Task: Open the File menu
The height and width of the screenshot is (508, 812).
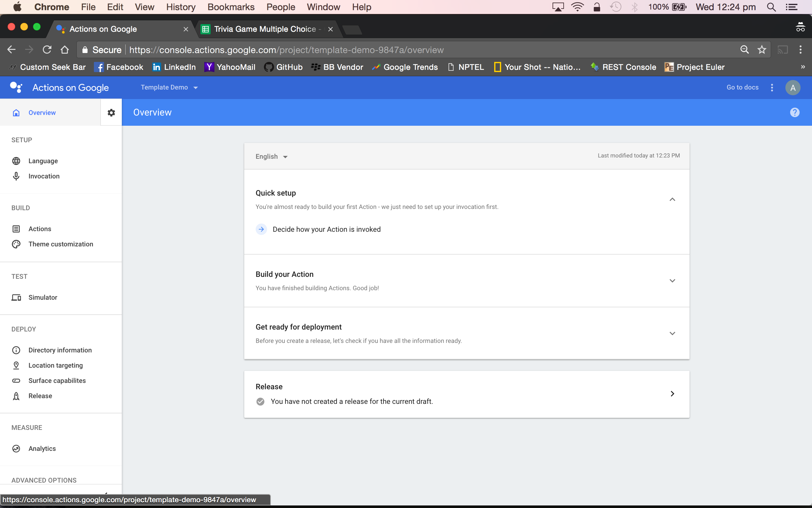Action: point(88,7)
